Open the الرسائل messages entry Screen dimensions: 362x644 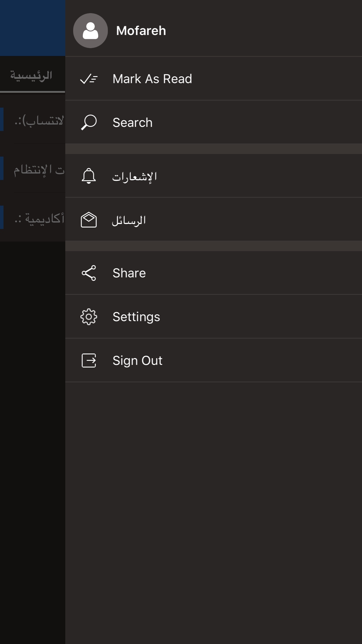click(214, 220)
